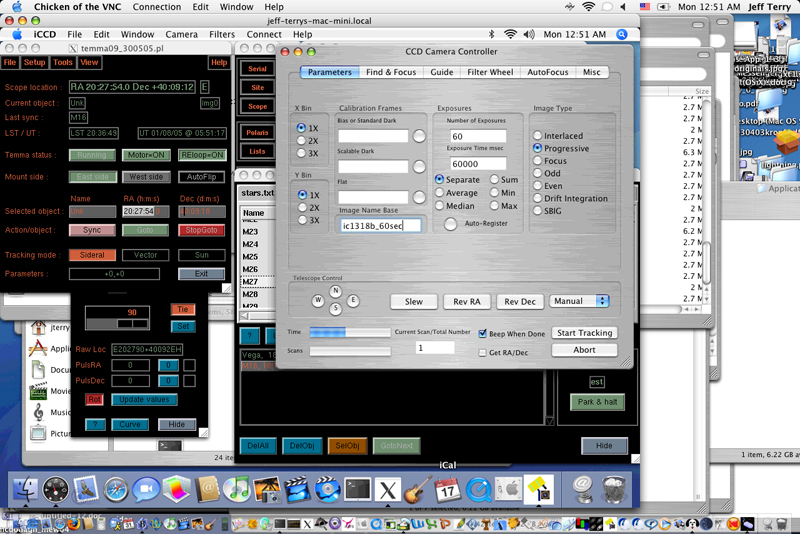The width and height of the screenshot is (800, 534).
Task: Launch iTunes from the dock
Action: tap(237, 489)
